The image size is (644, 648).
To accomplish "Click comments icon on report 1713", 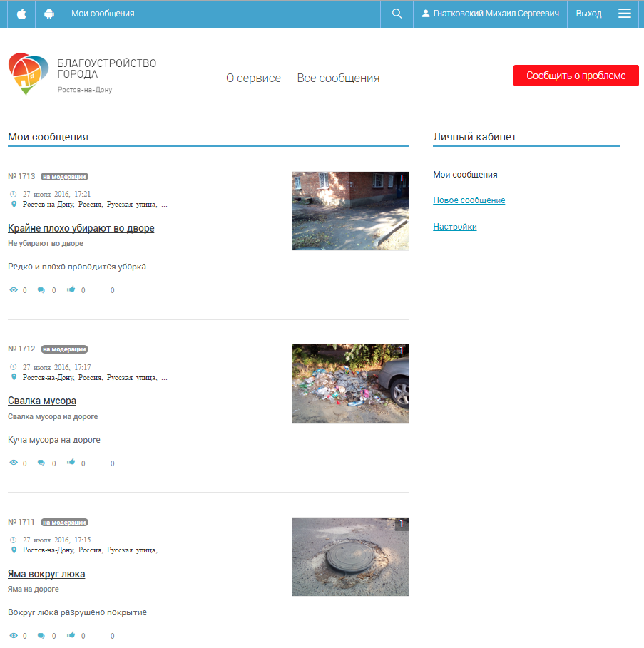I will (41, 290).
